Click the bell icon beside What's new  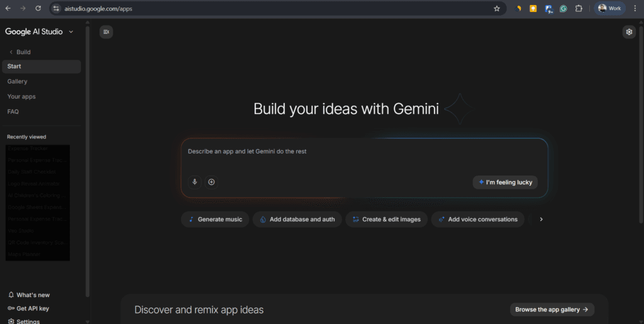click(11, 295)
